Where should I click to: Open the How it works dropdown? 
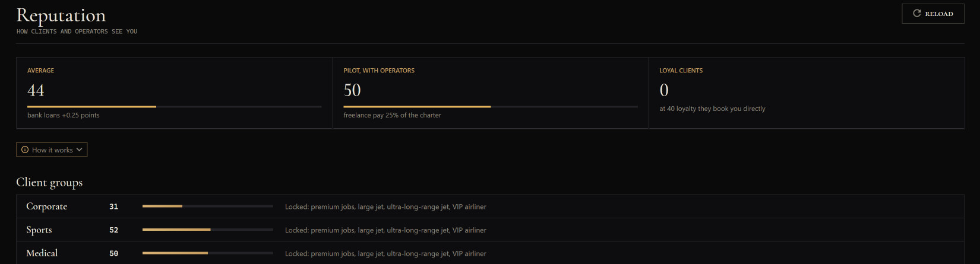pos(52,150)
